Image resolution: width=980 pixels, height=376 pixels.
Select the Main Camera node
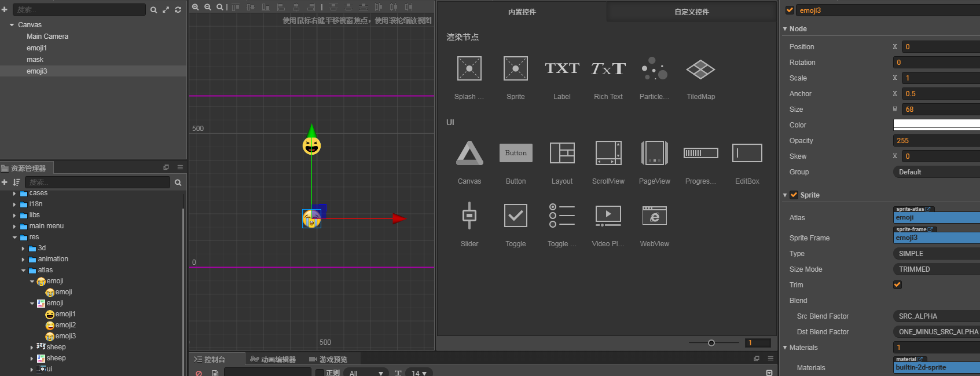click(47, 36)
